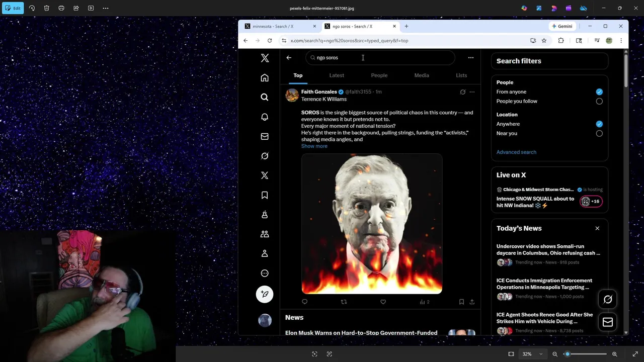The image size is (644, 362).
Task: Select the People search tab
Action: 379,75
